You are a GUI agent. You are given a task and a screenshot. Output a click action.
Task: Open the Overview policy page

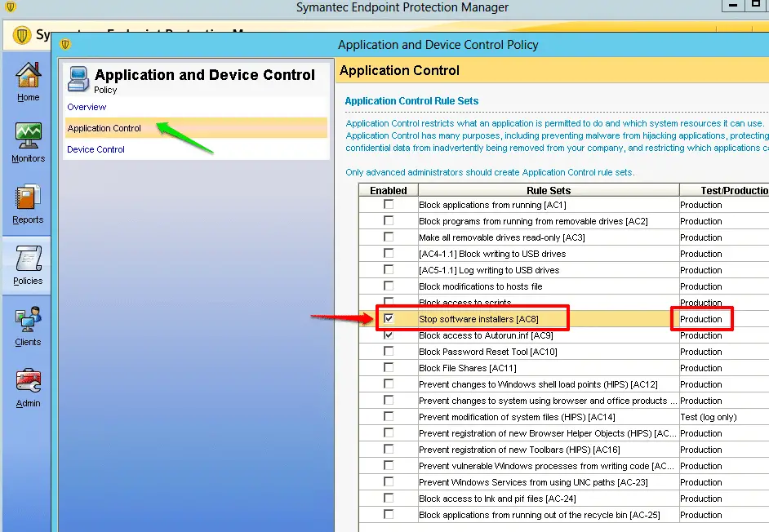[87, 107]
